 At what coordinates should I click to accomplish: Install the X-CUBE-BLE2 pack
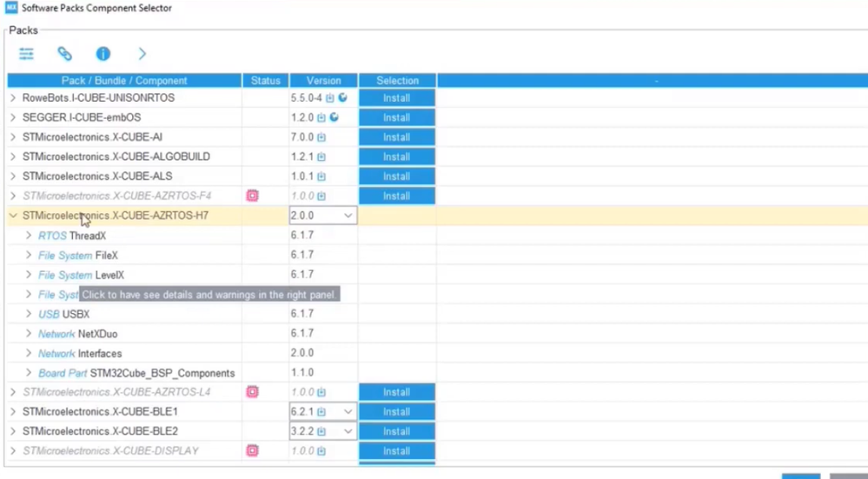[x=396, y=431]
